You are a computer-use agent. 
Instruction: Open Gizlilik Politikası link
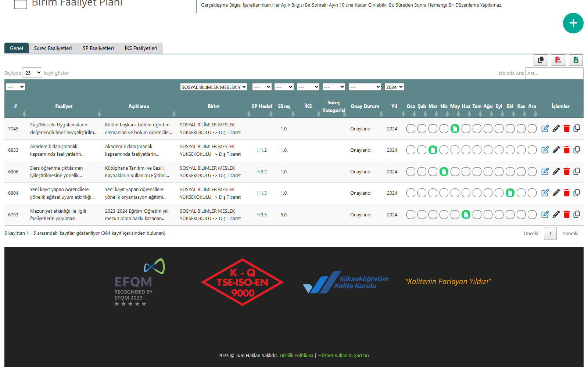point(296,356)
